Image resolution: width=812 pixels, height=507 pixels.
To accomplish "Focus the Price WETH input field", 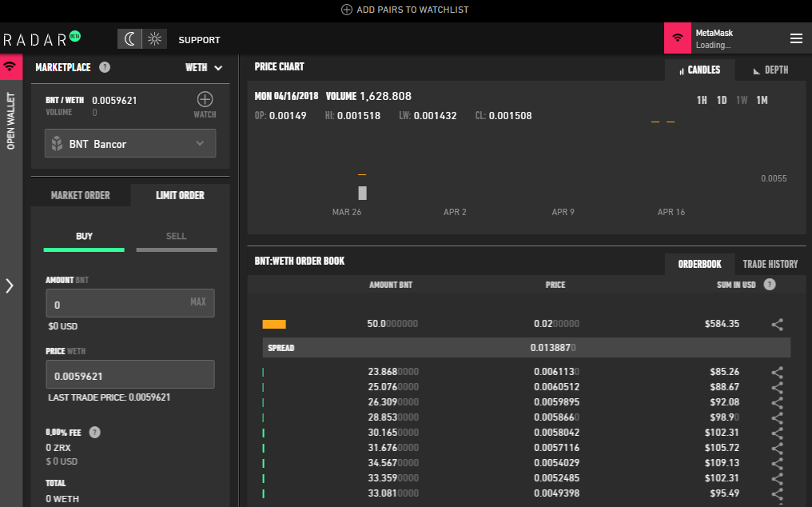I will pyautogui.click(x=130, y=374).
